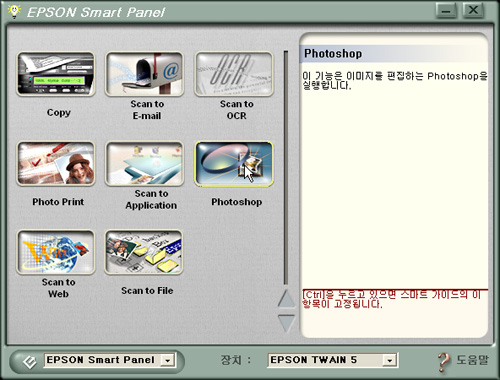This screenshot has width=500, height=380.
Task: Expand the EPSON Smart Panel dropdown
Action: 168,360
